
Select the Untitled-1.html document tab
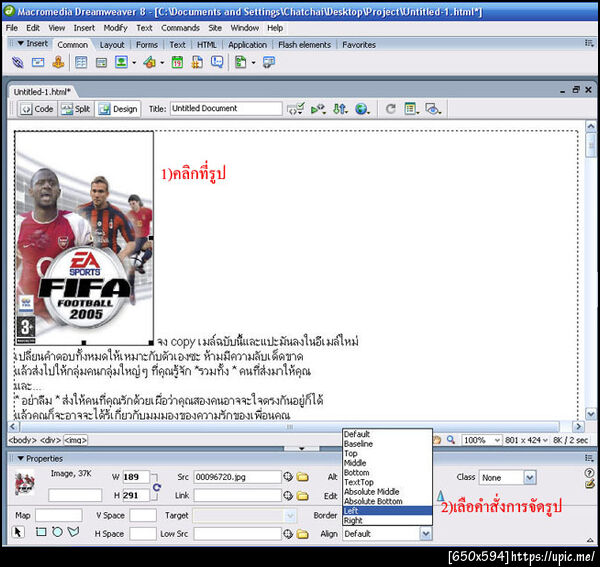pos(42,92)
